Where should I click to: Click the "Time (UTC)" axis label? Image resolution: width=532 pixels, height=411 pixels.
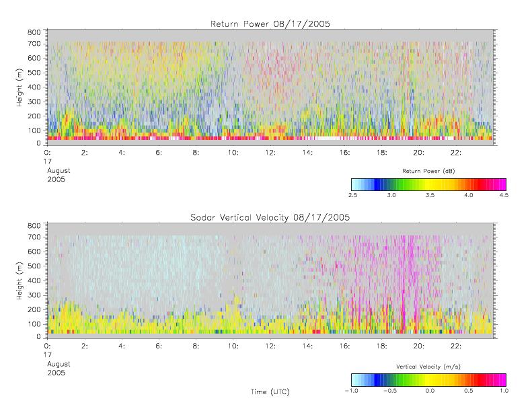[270, 391]
